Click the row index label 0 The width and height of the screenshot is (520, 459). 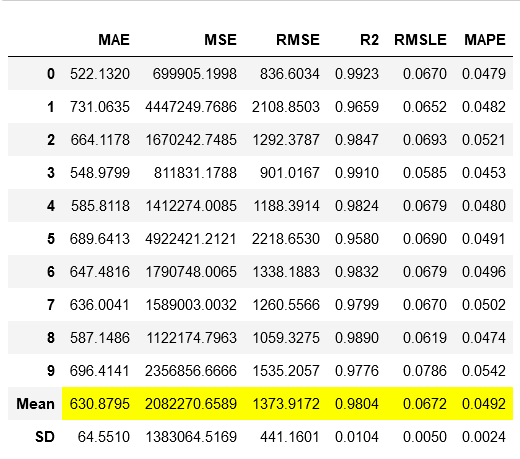pyautogui.click(x=51, y=74)
